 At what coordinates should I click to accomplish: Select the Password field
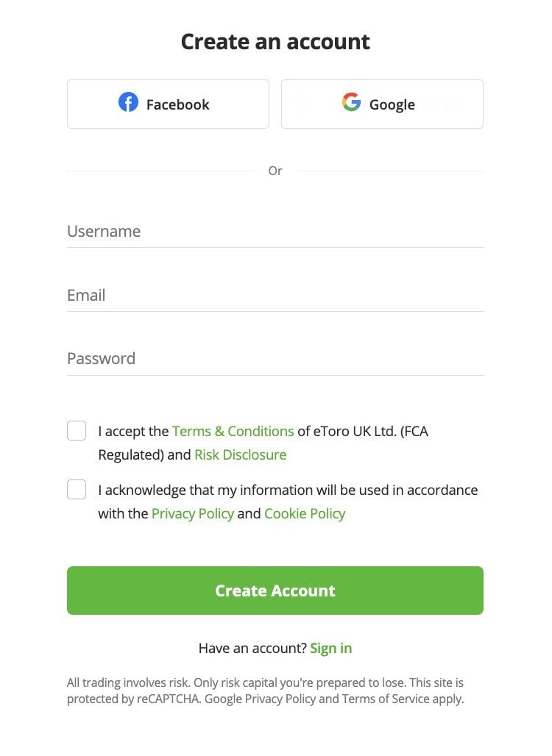[x=221, y=358]
